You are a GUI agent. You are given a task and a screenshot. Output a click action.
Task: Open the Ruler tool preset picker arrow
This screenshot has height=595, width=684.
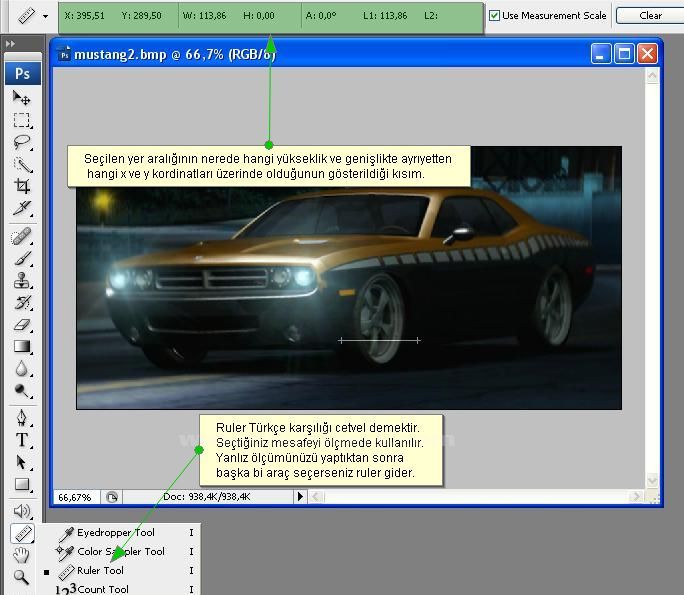(x=45, y=17)
